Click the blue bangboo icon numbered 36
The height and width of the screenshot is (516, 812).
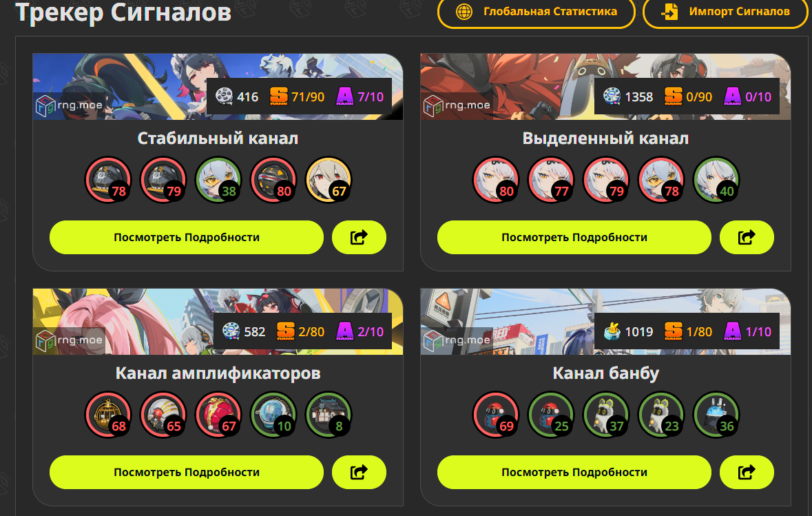click(x=716, y=415)
